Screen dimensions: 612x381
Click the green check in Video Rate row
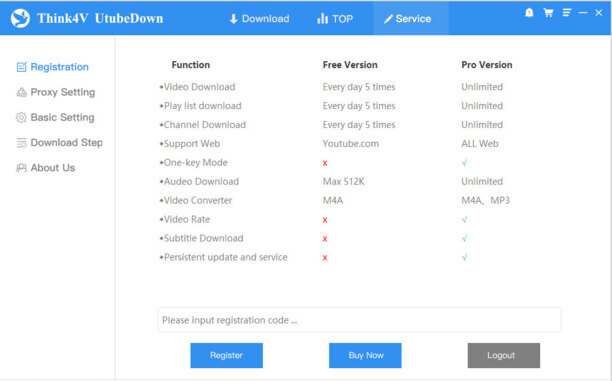[464, 219]
